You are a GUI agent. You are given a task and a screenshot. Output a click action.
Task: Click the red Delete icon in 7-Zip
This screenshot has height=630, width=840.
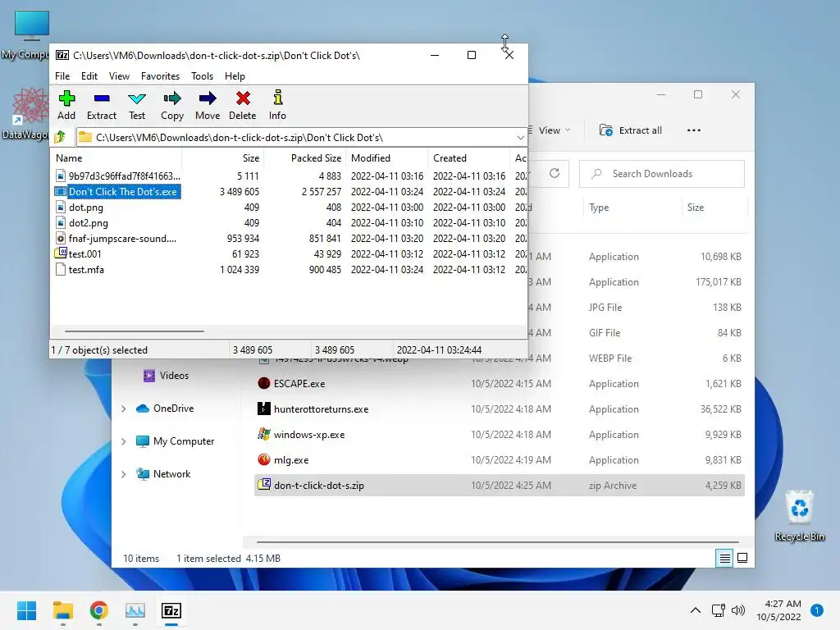click(x=243, y=98)
